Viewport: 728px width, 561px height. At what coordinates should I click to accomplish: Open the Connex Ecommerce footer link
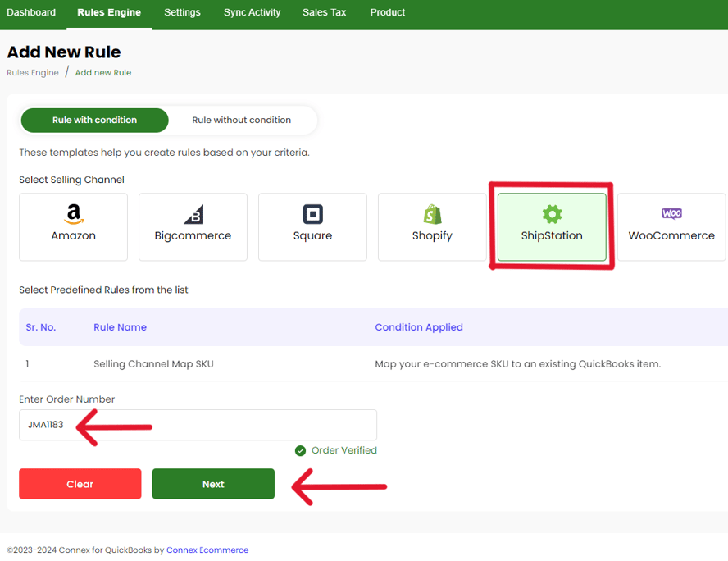coord(207,550)
